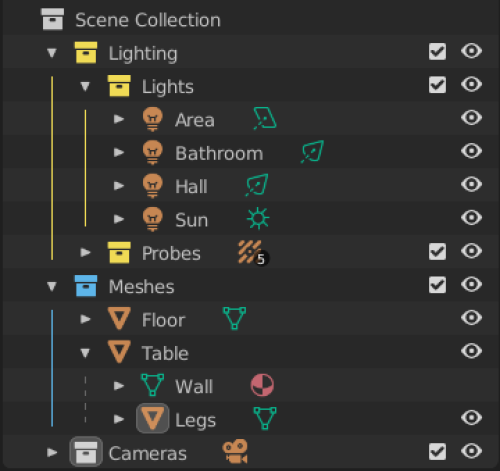Screen dimensions: 500x471
Task: Expand the Cameras collection
Action: click(x=52, y=452)
